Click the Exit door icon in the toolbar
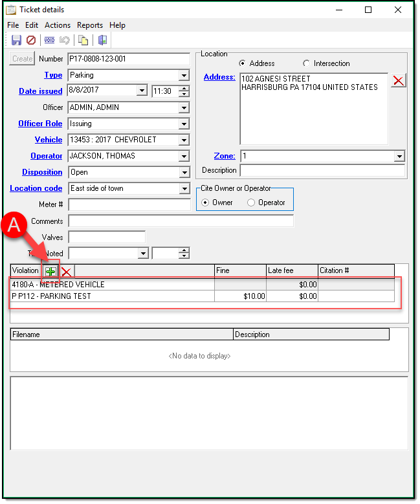The height and width of the screenshot is (504, 420). coord(102,40)
